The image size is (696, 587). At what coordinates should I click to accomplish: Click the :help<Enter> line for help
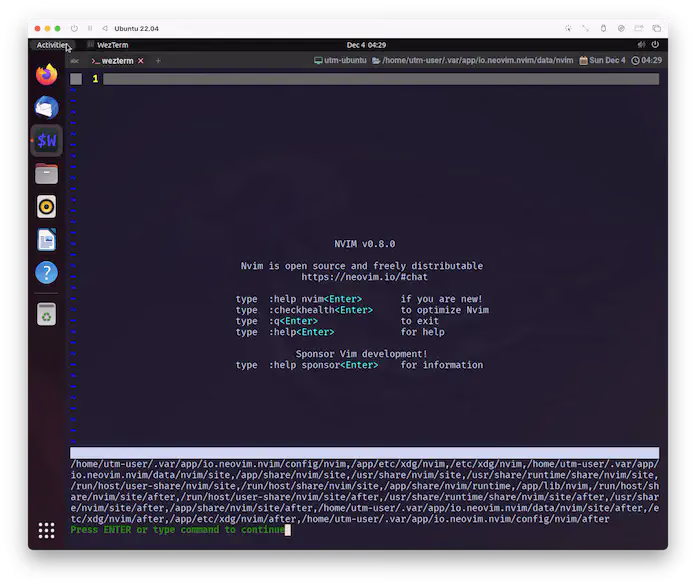[301, 332]
